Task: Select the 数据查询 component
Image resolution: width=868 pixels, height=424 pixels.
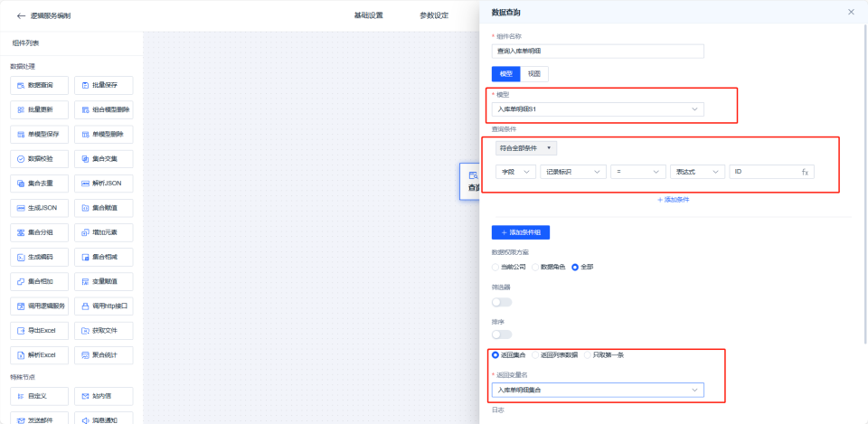Action: pyautogui.click(x=39, y=85)
